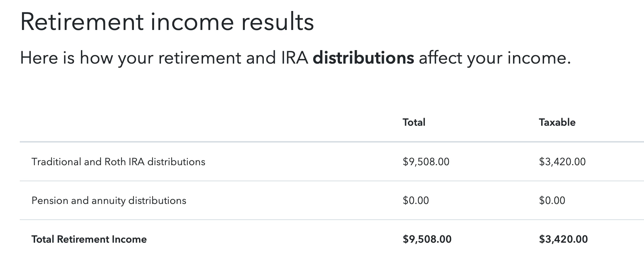
Task: Click the bold "Total Retirement Income" label
Action: 89,239
